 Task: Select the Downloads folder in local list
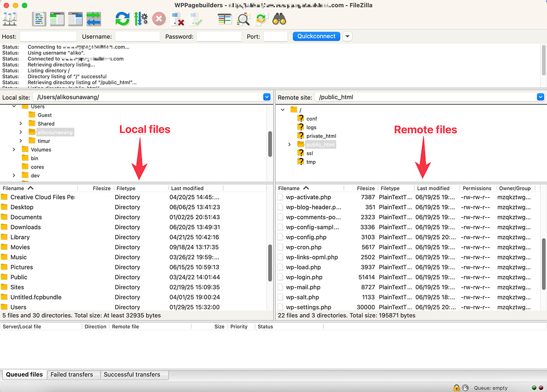(26, 227)
